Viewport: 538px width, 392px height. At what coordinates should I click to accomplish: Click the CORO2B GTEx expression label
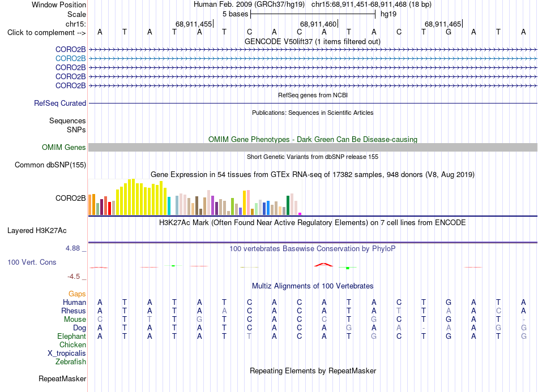(70, 198)
